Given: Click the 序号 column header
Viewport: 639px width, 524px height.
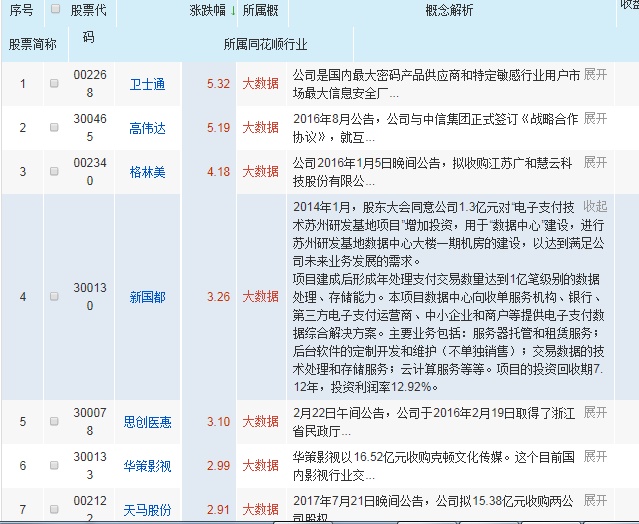Looking at the screenshot, I should 21,13.
